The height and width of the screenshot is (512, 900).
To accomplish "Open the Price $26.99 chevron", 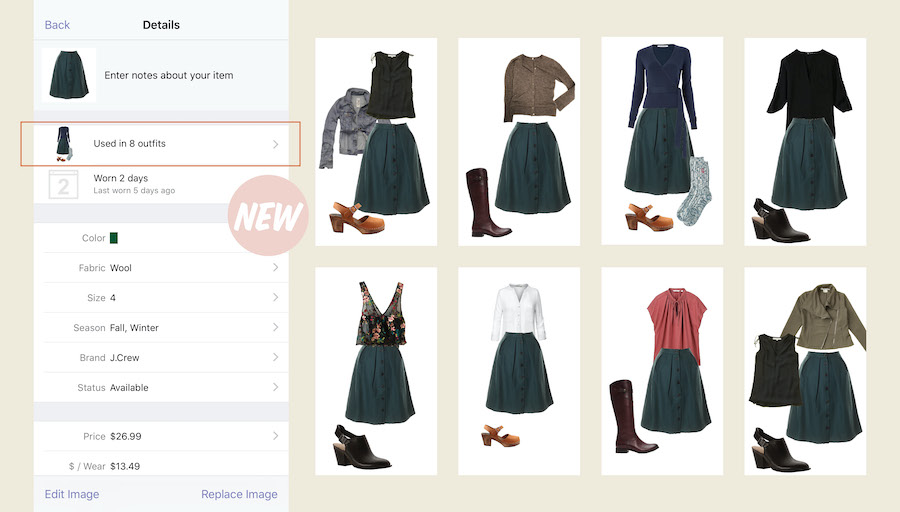I will (276, 436).
